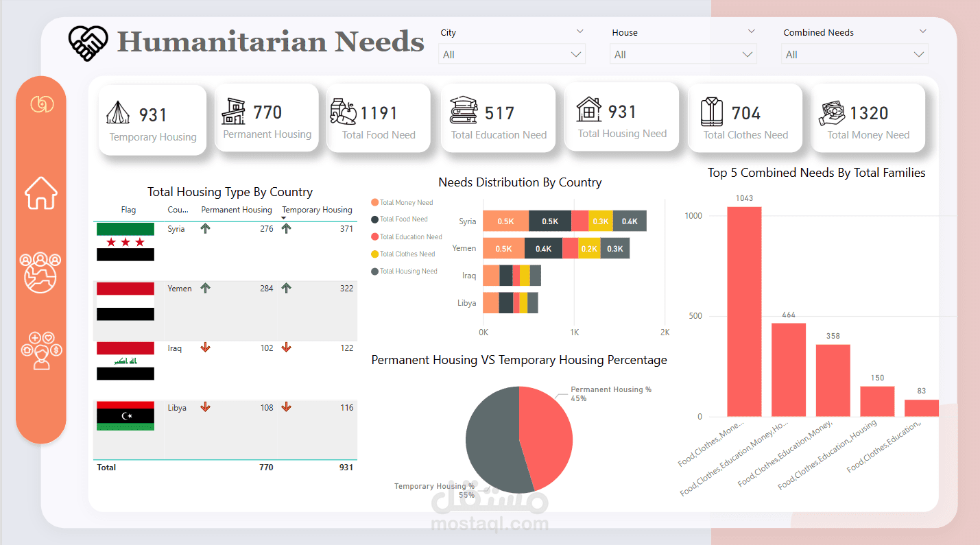This screenshot has width=980, height=545.
Task: Click the 150 families bar in chart
Action: (x=877, y=402)
